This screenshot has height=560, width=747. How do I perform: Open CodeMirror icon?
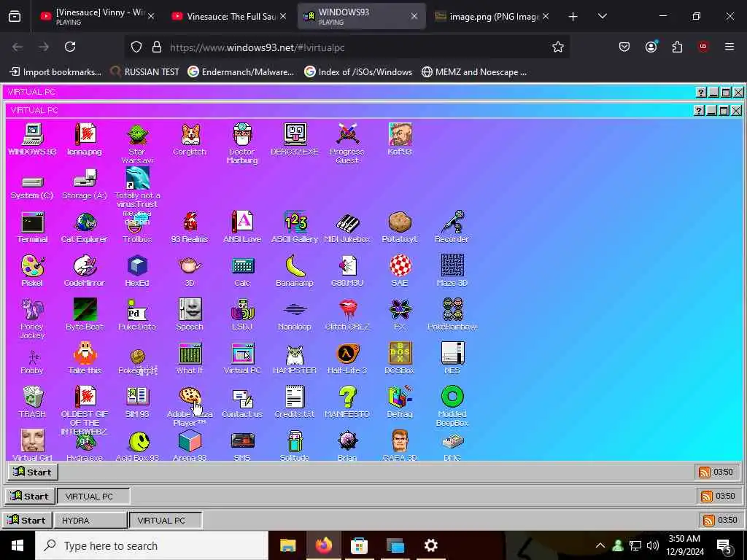tap(85, 271)
